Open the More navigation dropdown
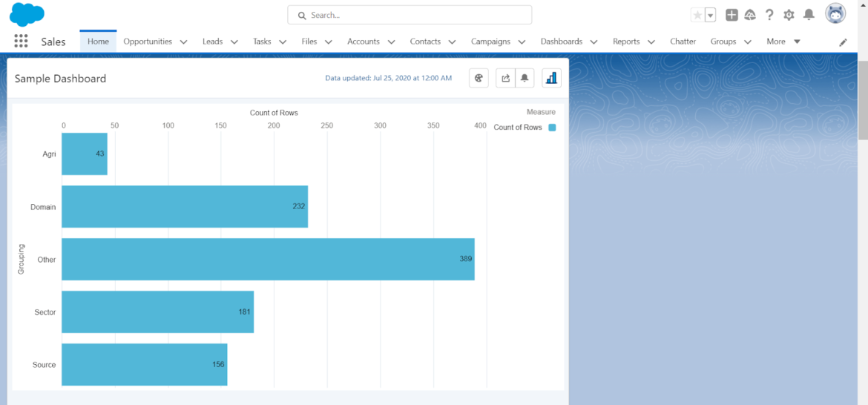868x405 pixels. pyautogui.click(x=783, y=42)
